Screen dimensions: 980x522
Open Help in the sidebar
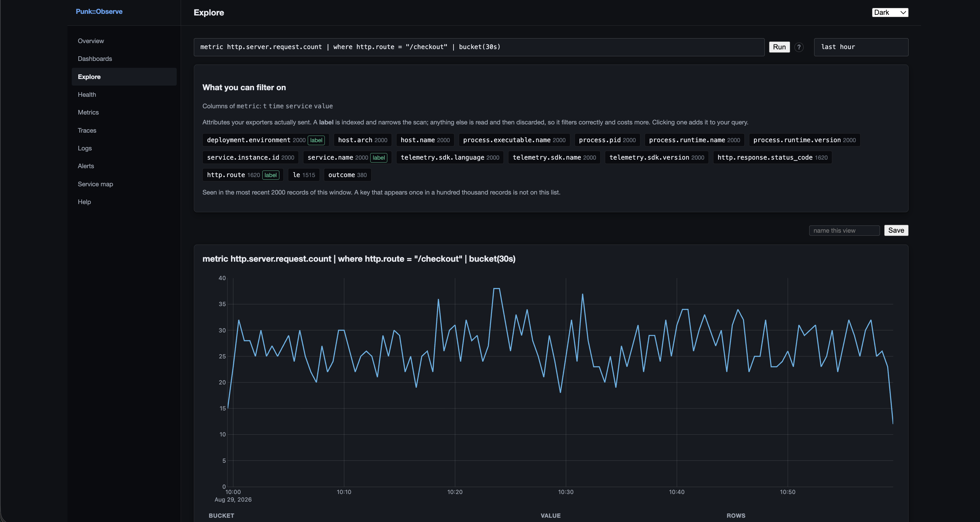[x=124, y=202]
